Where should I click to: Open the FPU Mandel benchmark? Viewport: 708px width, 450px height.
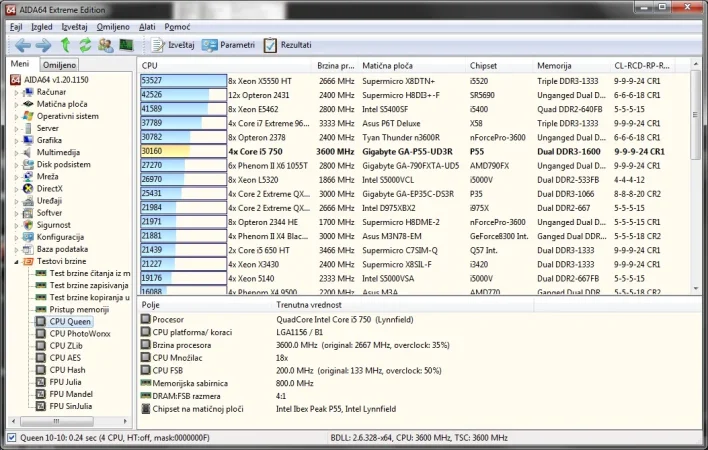(71, 394)
